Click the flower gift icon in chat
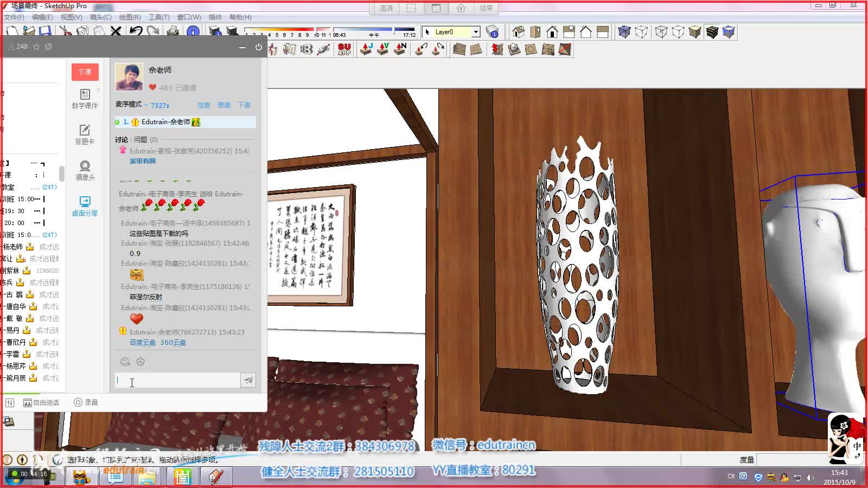The width and height of the screenshot is (868, 488). (x=141, y=362)
